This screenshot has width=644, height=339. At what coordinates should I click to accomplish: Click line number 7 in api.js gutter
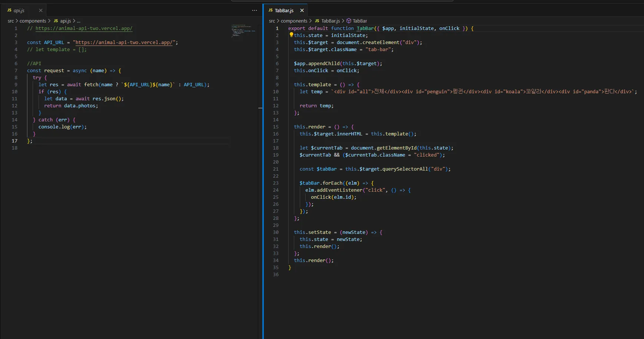pos(16,71)
